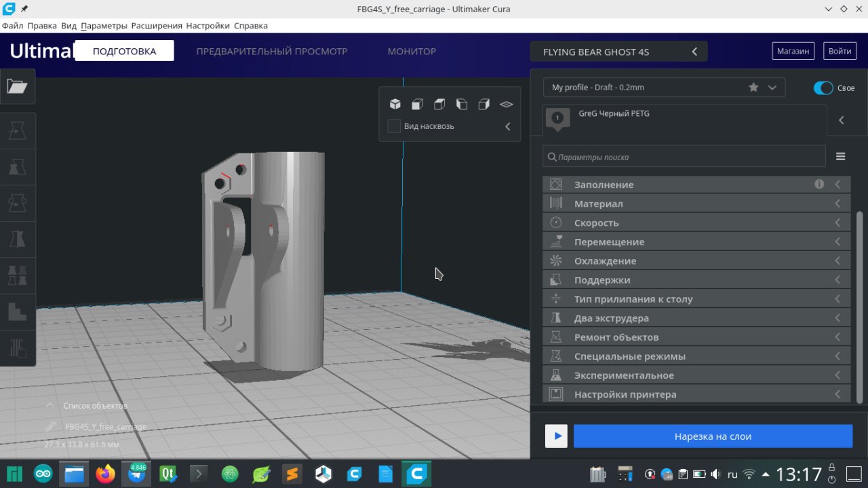Select the Rotate tool in left toolbar
Viewport: 868px width, 488px height.
[17, 202]
